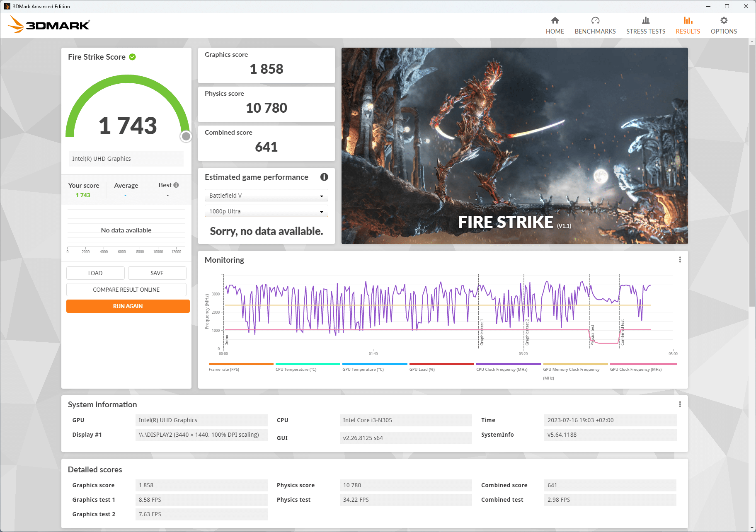Click the Fire Strike preview image
The image size is (756, 532).
click(x=514, y=146)
